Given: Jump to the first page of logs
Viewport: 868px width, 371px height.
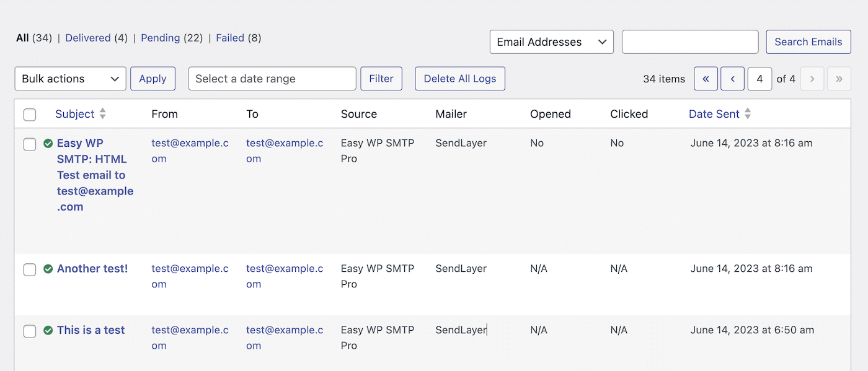Looking at the screenshot, I should click(706, 79).
